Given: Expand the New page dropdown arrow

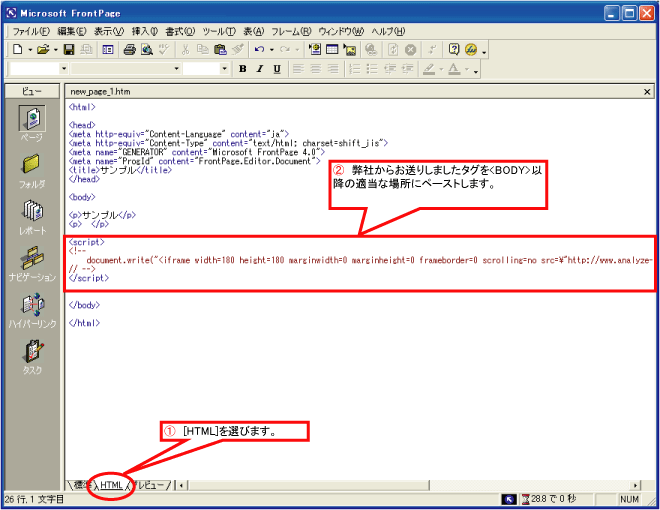Looking at the screenshot, I should tap(30, 50).
